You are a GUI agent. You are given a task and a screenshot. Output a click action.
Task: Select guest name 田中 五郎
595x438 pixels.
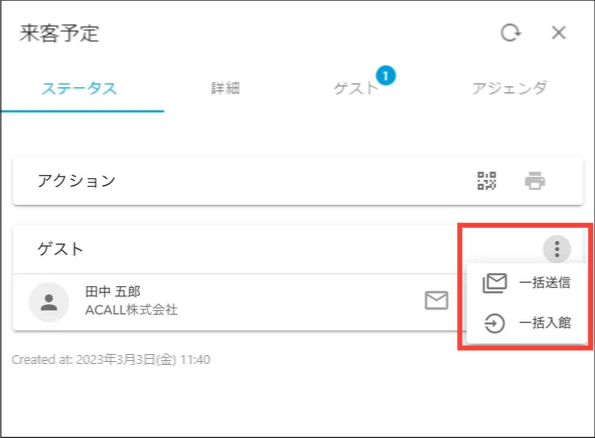point(113,291)
